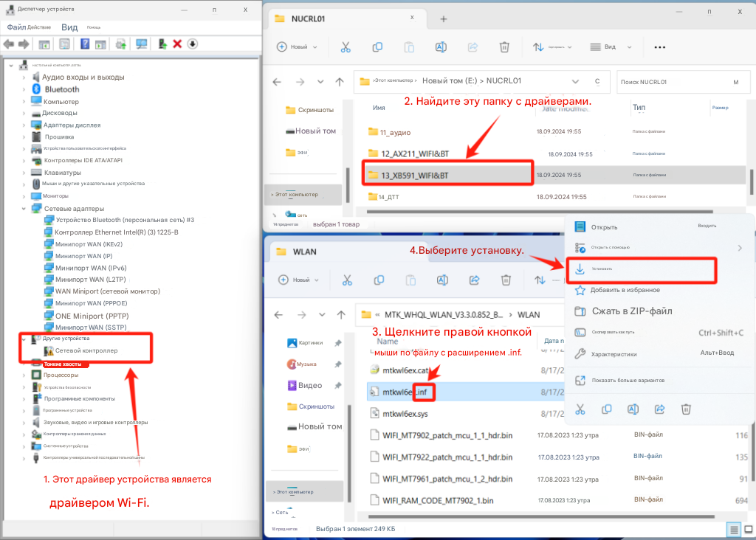Click the Delete trash icon in NUCRL01 window toolbar
Screen dimensions: 756x540
pos(504,47)
